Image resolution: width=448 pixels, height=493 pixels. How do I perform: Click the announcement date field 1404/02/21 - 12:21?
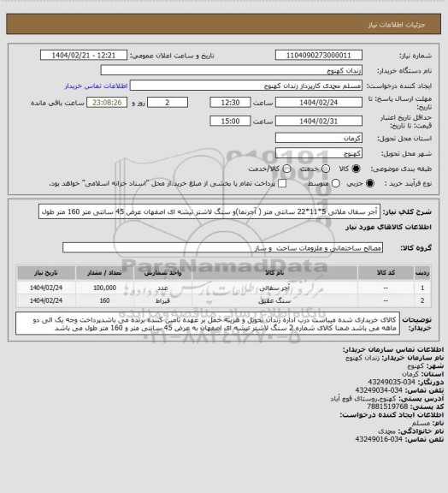84,55
